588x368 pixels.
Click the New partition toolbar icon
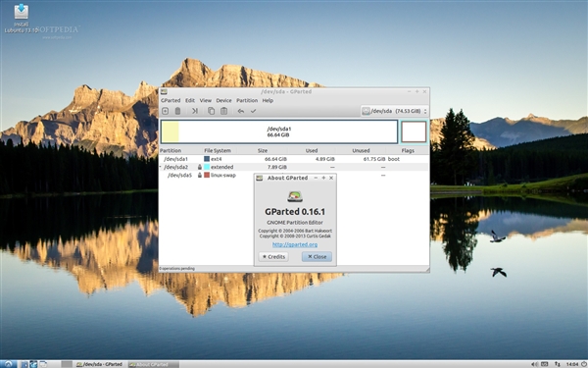pos(165,111)
